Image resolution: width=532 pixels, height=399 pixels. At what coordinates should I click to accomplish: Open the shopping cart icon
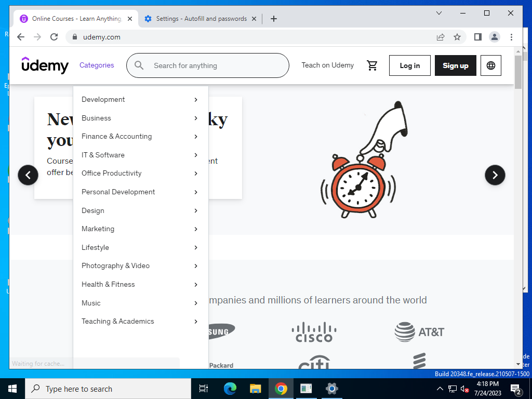372,65
